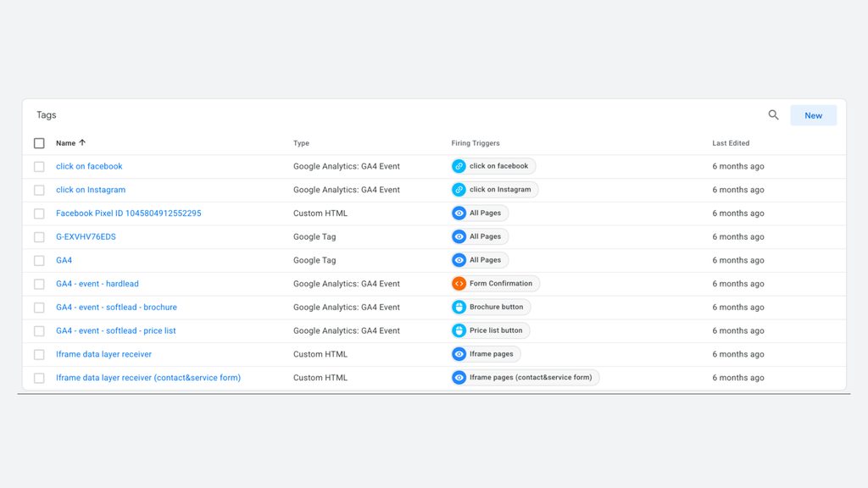Check the Iframe data layer receiver checkbox
Screen dimensions: 868x488
coord(39,355)
